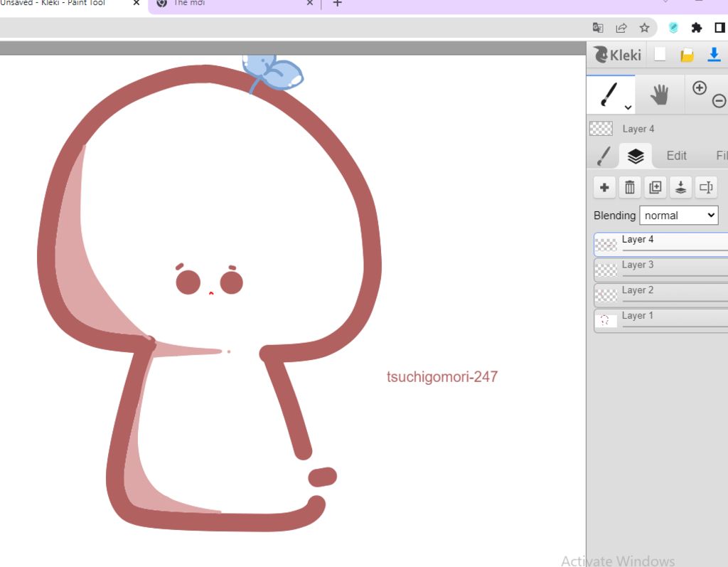Duplicate the selected layer
The width and height of the screenshot is (728, 567).
pyautogui.click(x=655, y=187)
